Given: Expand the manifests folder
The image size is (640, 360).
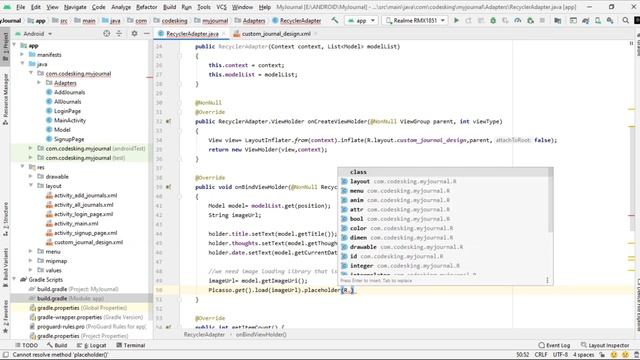Looking at the screenshot, I should pyautogui.click(x=22, y=55).
